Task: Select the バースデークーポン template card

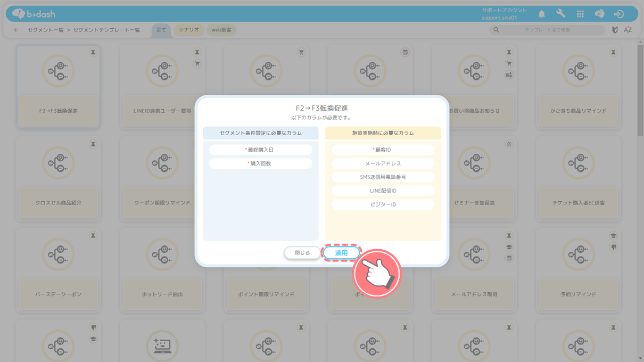Action: (59, 270)
